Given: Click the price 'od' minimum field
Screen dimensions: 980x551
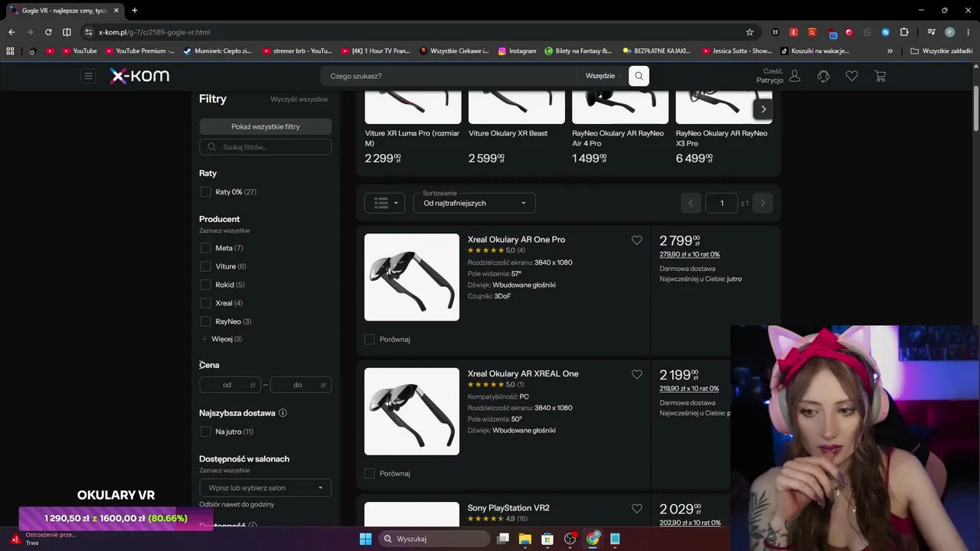Looking at the screenshot, I should click(230, 385).
